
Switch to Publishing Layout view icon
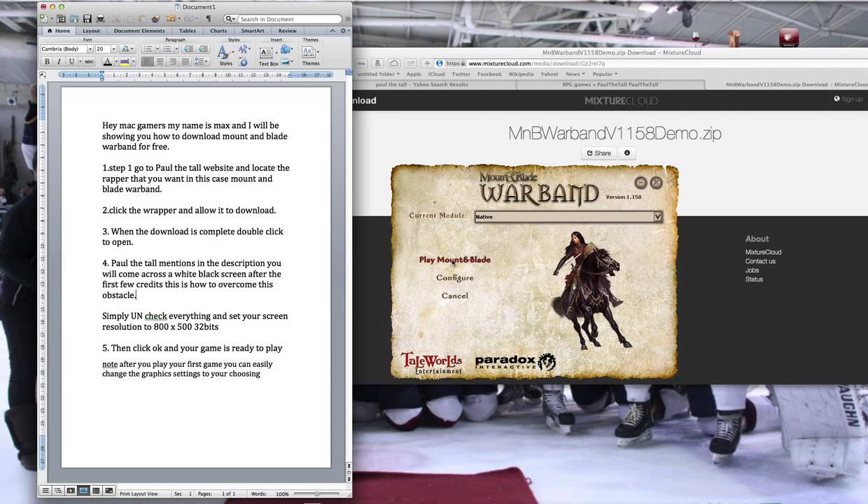[x=71, y=491]
